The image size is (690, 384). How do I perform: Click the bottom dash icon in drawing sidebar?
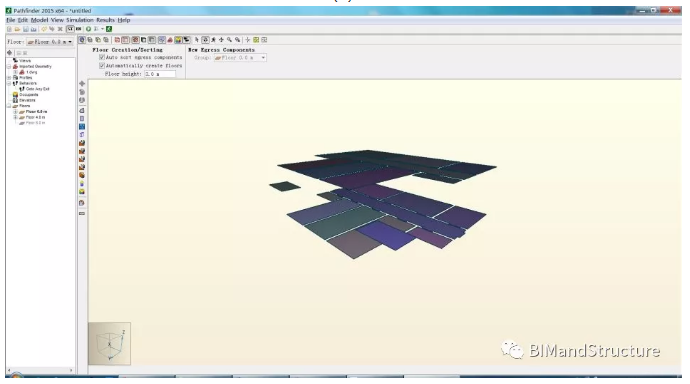click(x=82, y=213)
